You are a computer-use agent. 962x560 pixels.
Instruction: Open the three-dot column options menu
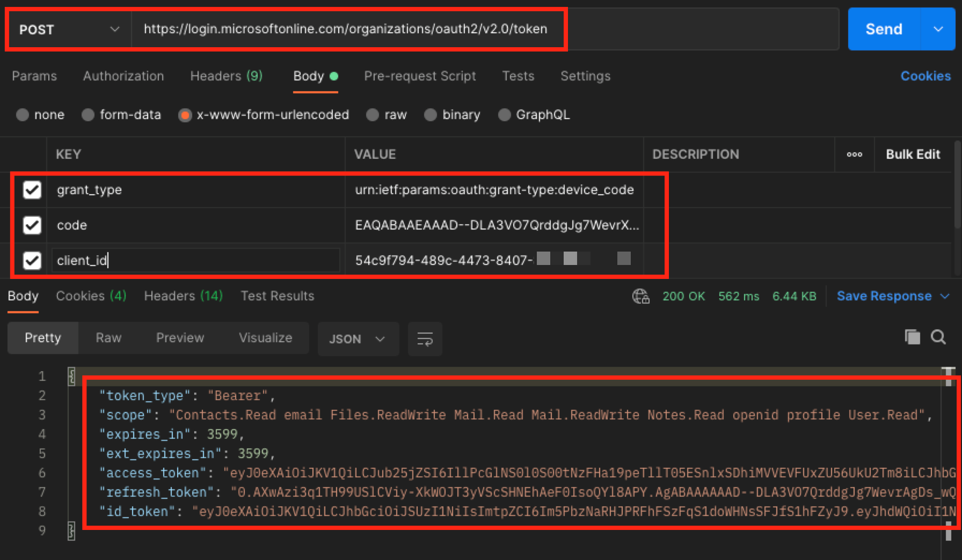(x=854, y=154)
